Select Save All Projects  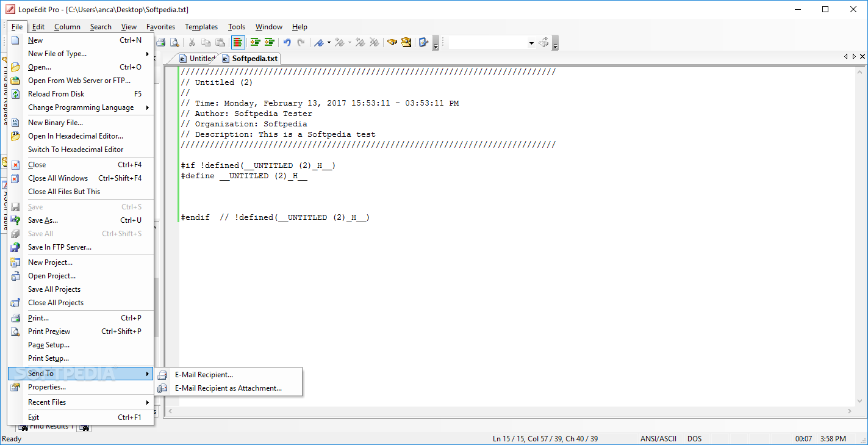coord(81,289)
